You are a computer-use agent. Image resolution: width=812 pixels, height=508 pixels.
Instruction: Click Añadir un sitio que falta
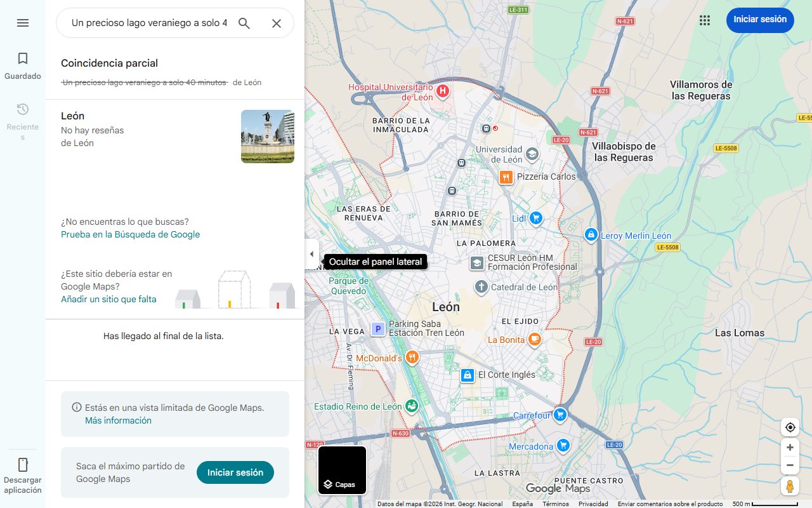[108, 300]
